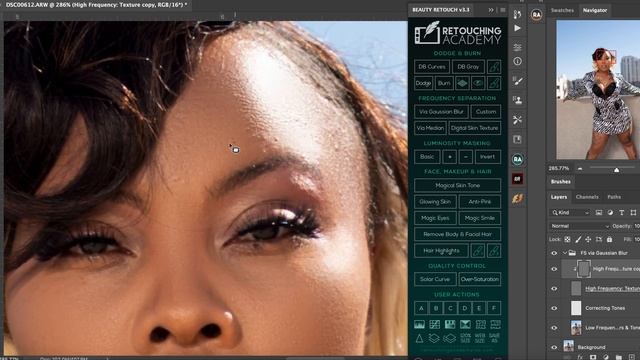
Task: Open the Actions play icon in the dock
Action: (518, 28)
